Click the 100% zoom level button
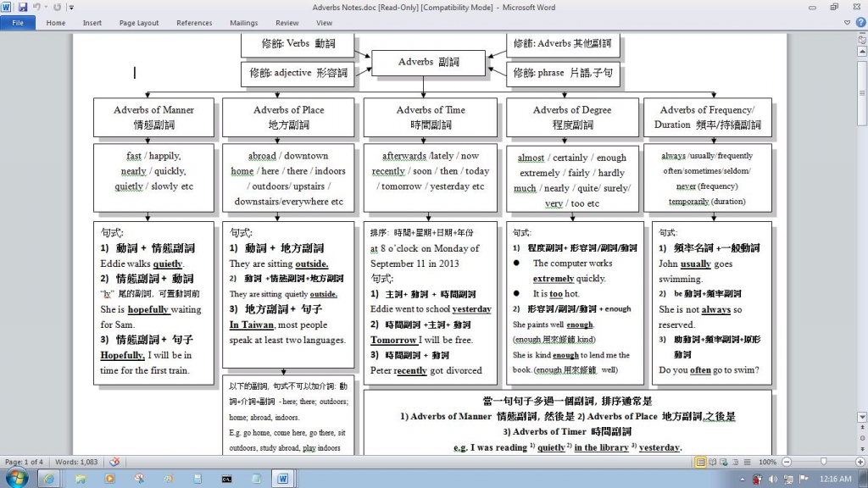 [x=768, y=462]
